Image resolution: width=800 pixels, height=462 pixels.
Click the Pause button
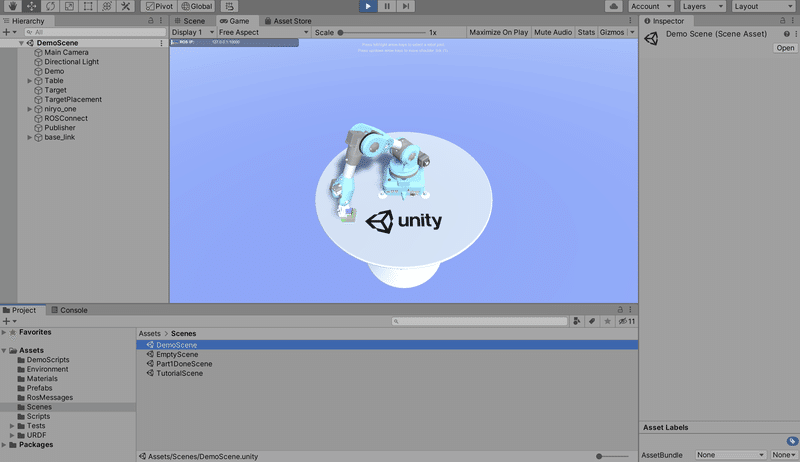387,6
